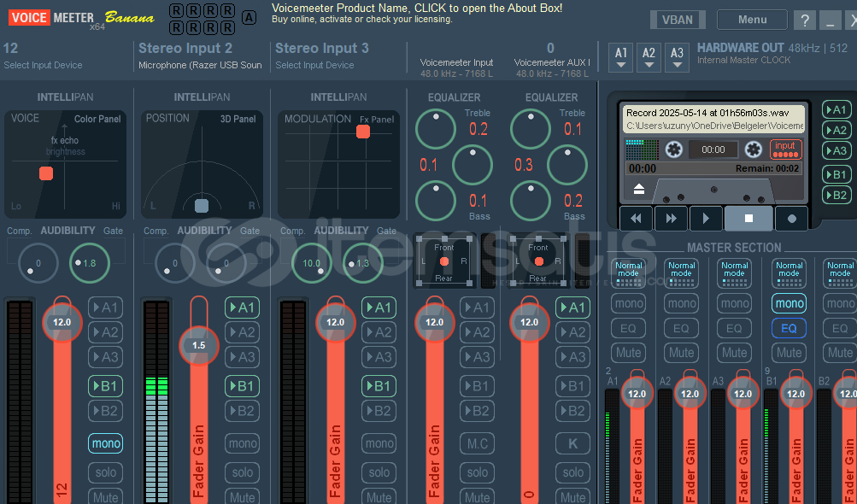857x504 pixels.
Task: Set mono on A2 master bus
Action: tap(682, 303)
